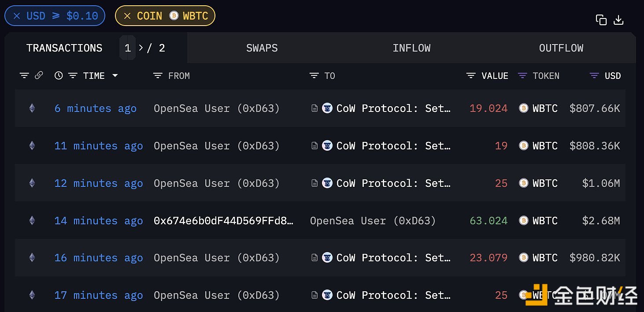Open the INFLOW tab
This screenshot has height=312, width=644.
click(x=411, y=48)
